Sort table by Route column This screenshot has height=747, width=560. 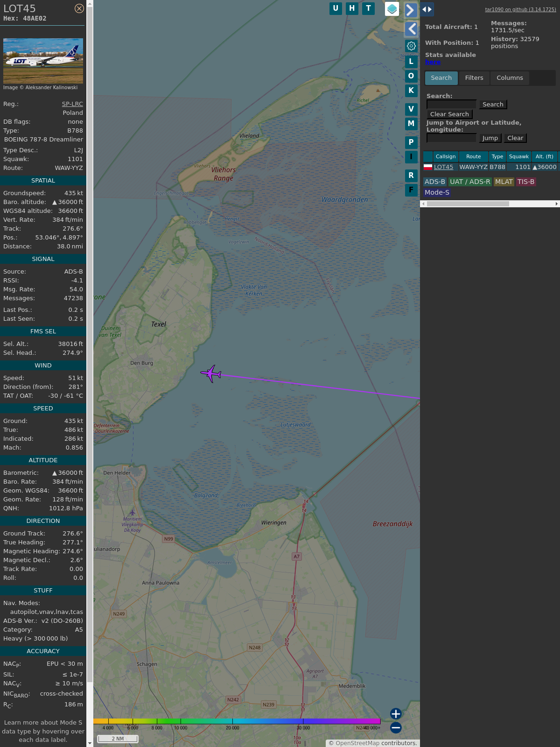coord(473,156)
